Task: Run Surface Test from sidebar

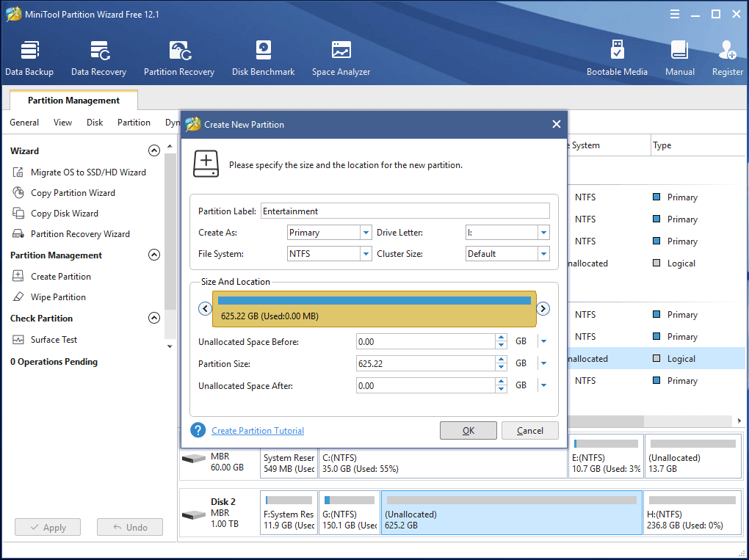Action: point(45,339)
